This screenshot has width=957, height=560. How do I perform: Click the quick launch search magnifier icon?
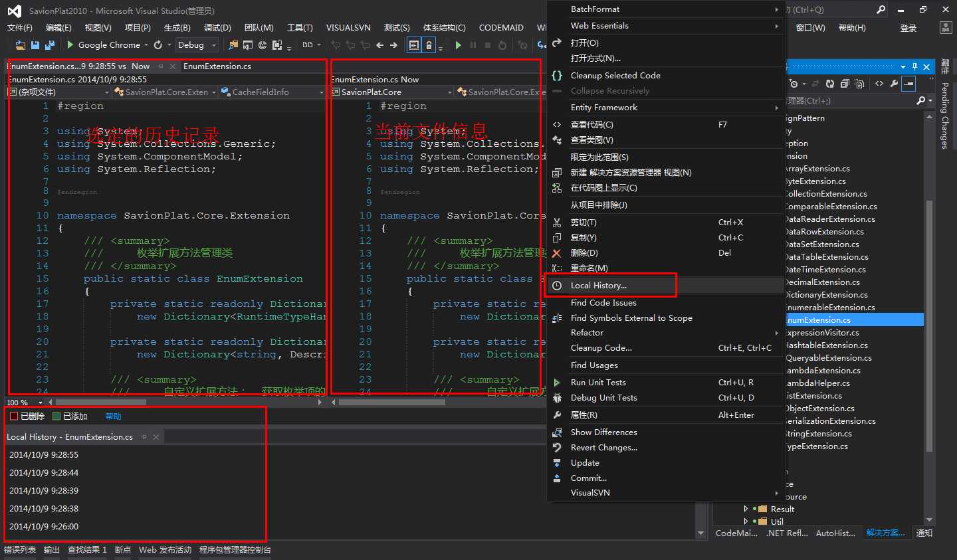[881, 10]
